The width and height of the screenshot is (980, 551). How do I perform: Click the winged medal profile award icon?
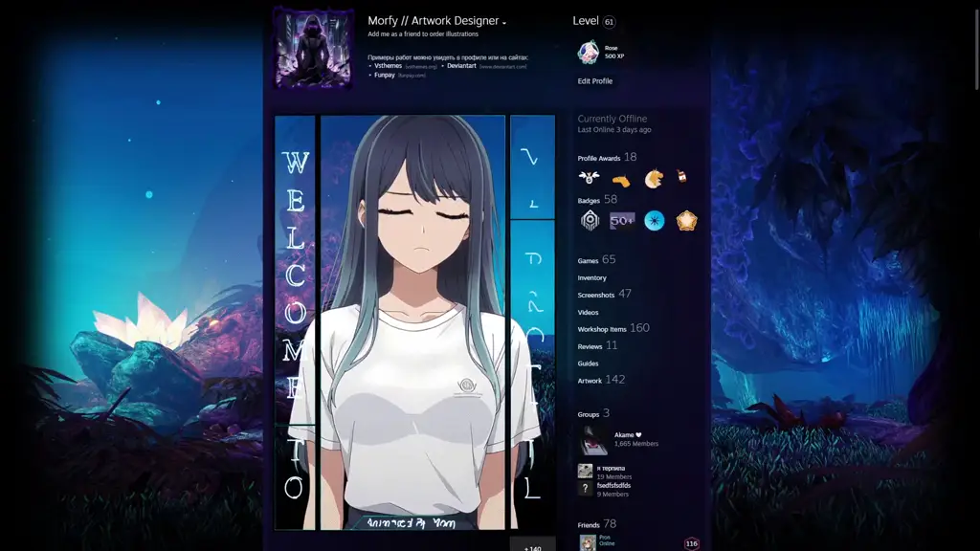(588, 176)
